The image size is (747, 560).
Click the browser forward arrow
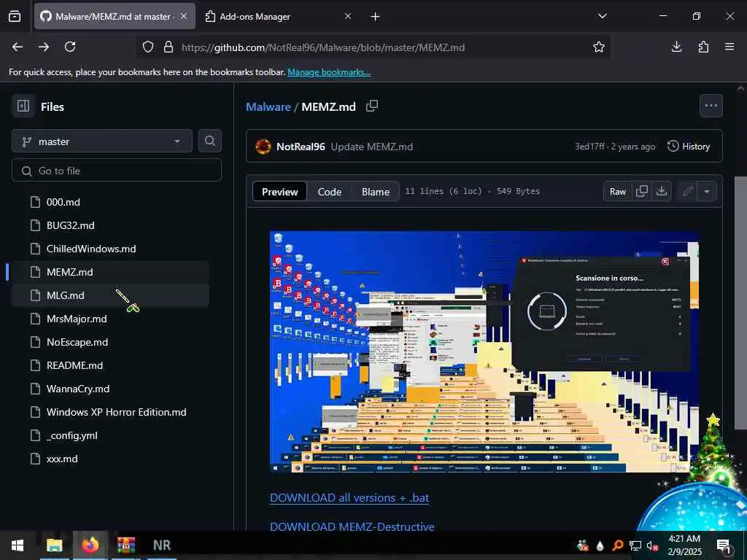pyautogui.click(x=44, y=47)
